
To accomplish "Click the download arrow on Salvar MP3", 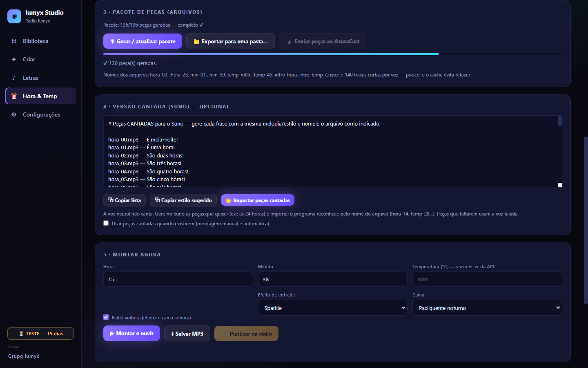I will click(x=172, y=334).
